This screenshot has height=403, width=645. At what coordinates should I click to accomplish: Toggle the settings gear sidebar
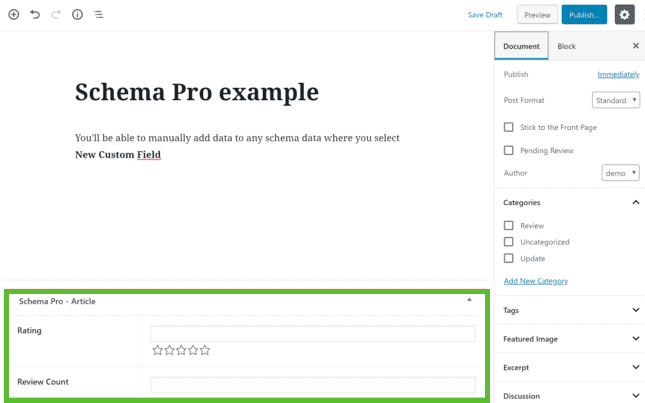point(624,15)
